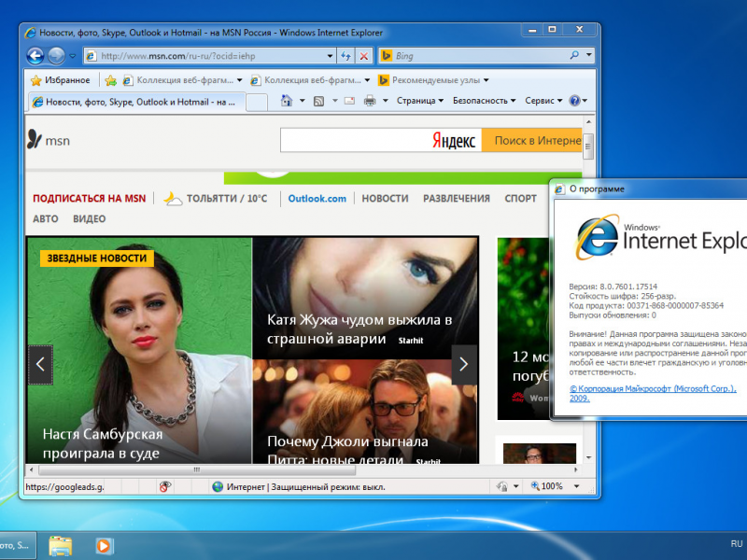Click the Home page icon
This screenshot has height=560, width=747.
(286, 101)
